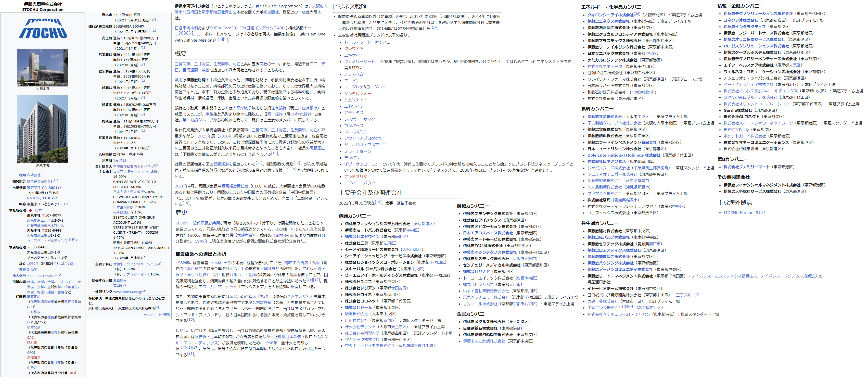This screenshot has height=380, width=868.
Task: Open the 岡藤正広 link under 代表者
Action: click(x=33, y=297)
